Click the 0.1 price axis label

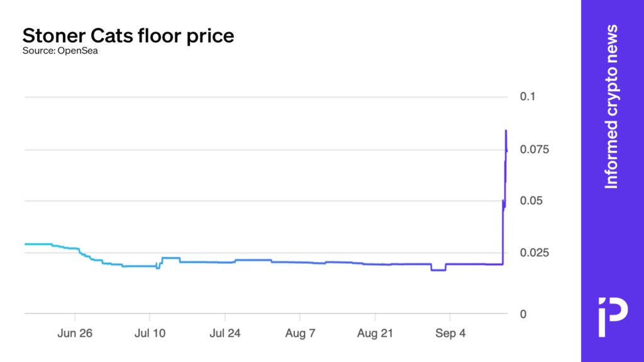[527, 97]
